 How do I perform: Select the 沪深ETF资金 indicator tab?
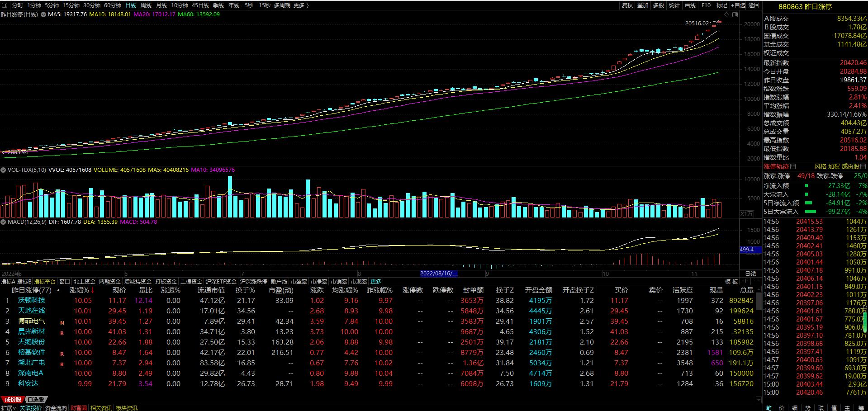(221, 281)
